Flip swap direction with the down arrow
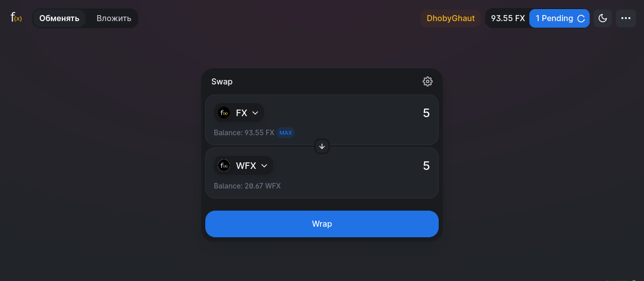The height and width of the screenshot is (281, 644). (322, 146)
